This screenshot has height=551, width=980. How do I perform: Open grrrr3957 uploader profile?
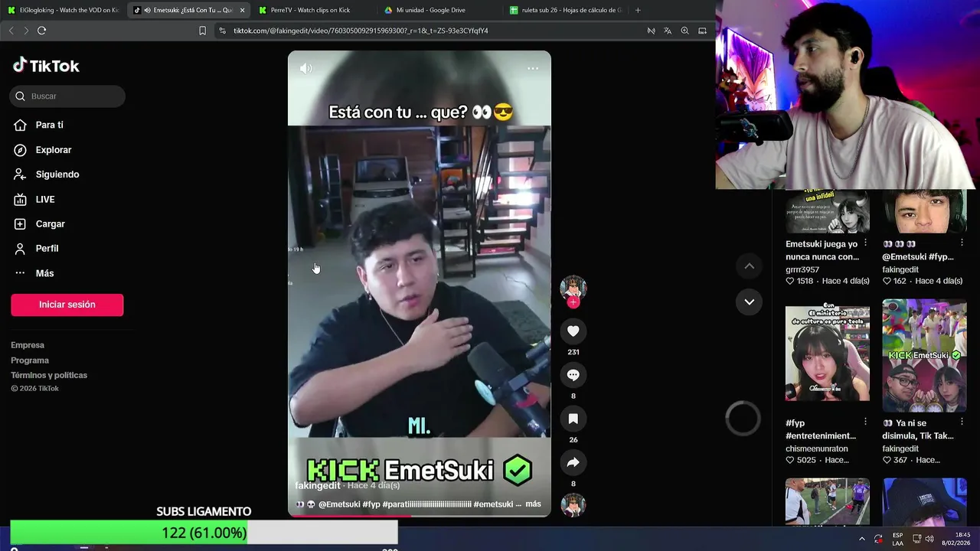[x=802, y=269]
